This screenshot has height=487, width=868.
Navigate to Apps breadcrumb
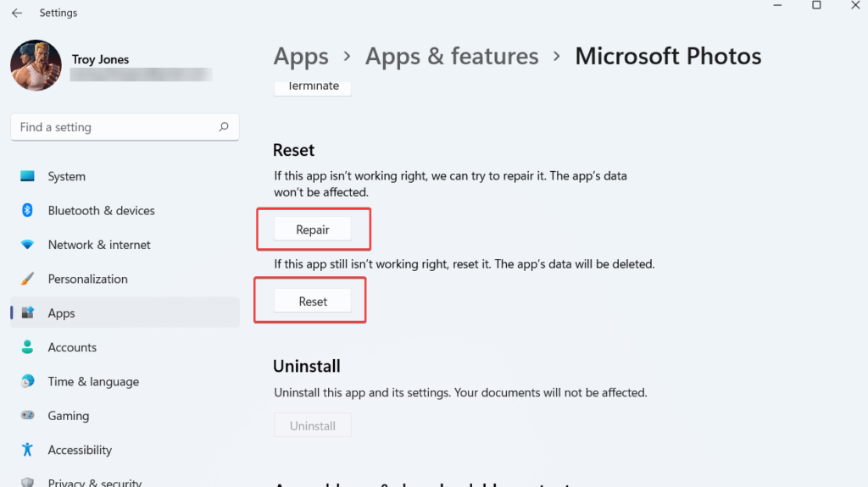tap(301, 57)
